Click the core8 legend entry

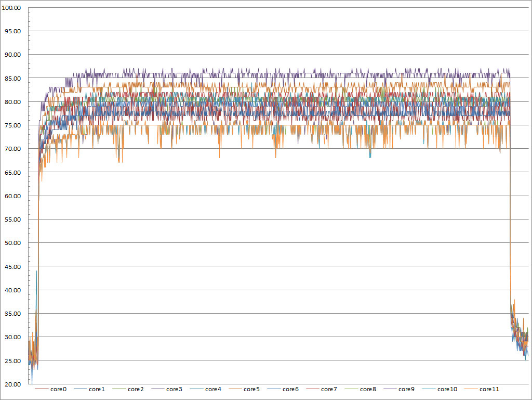[x=361, y=389]
